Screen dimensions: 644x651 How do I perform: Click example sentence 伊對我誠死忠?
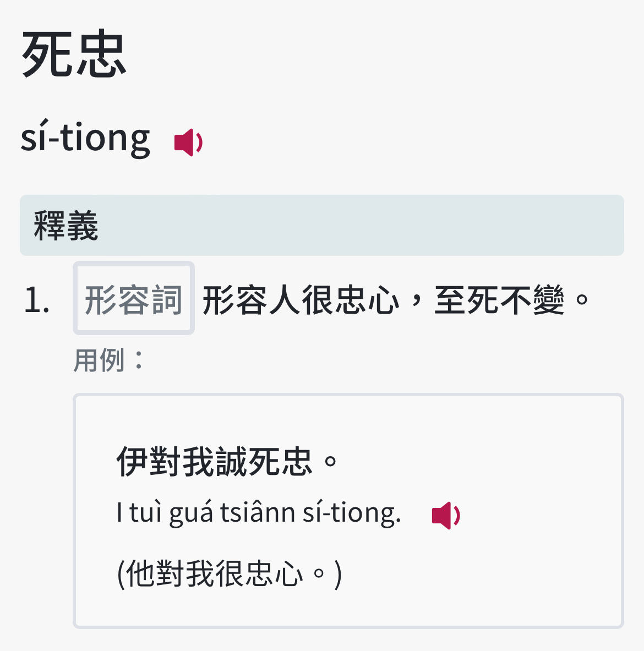click(x=227, y=461)
